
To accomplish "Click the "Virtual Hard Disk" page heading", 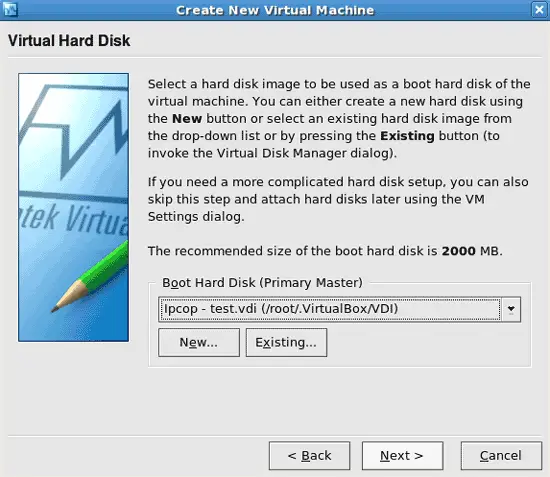I will pyautogui.click(x=69, y=41).
